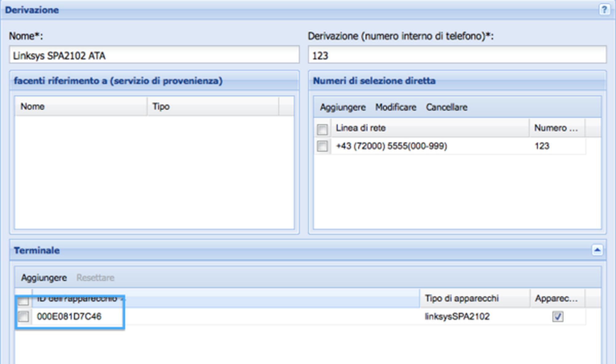616x364 pixels.
Task: Check the Linea di rete header checkbox
Action: (322, 129)
